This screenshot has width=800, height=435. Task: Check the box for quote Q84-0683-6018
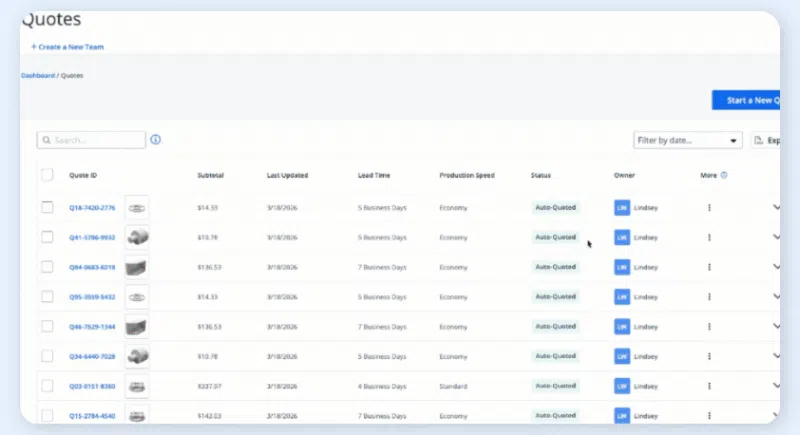click(x=47, y=267)
